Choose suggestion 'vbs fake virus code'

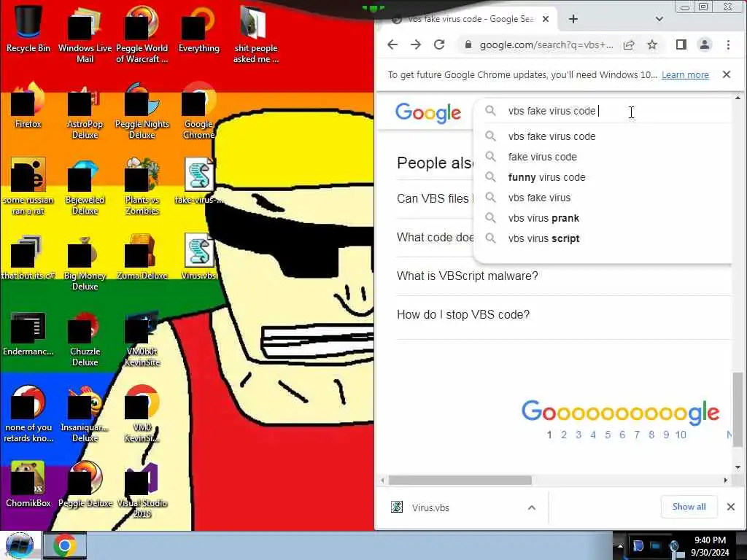point(603,136)
